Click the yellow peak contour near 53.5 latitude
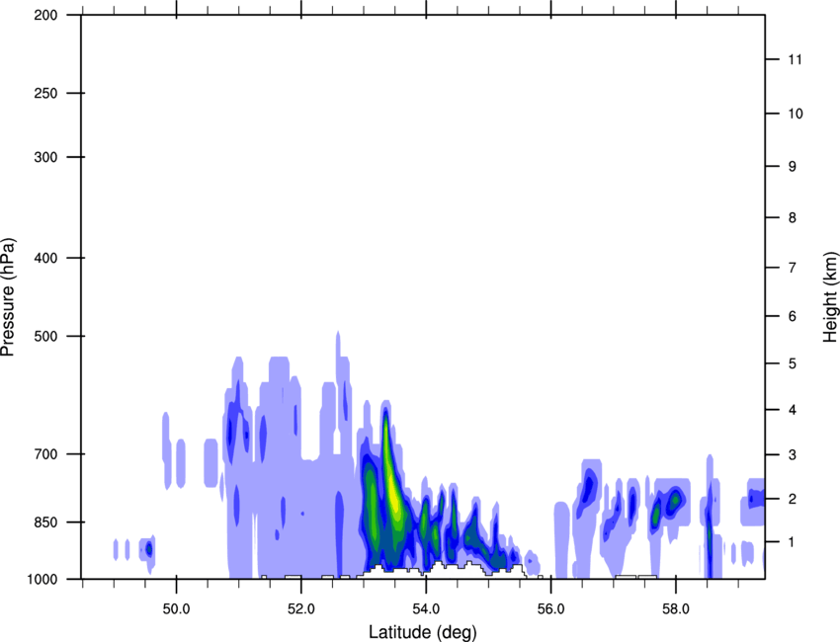The image size is (840, 642). click(x=393, y=493)
